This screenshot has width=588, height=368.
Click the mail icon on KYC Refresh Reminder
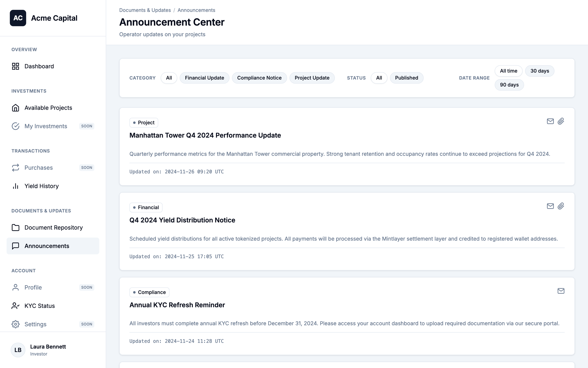(x=561, y=291)
